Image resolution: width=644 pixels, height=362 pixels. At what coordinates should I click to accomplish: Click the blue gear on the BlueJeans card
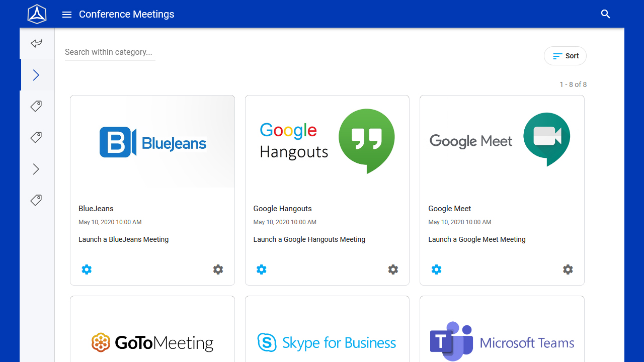(87, 269)
